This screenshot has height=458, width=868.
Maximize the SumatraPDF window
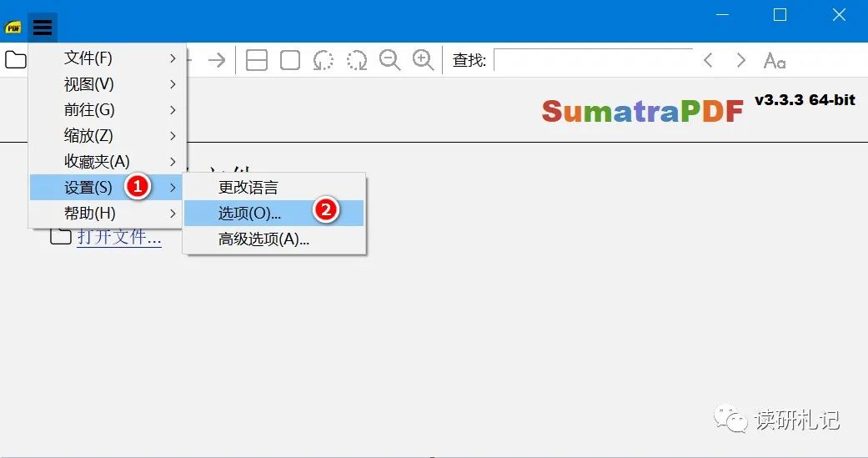780,15
